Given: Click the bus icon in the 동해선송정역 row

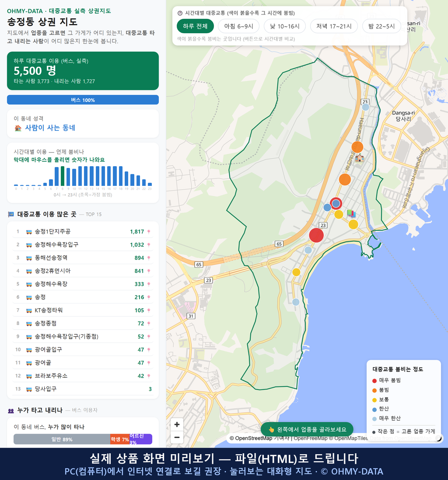Looking at the screenshot, I should click(x=29, y=258).
